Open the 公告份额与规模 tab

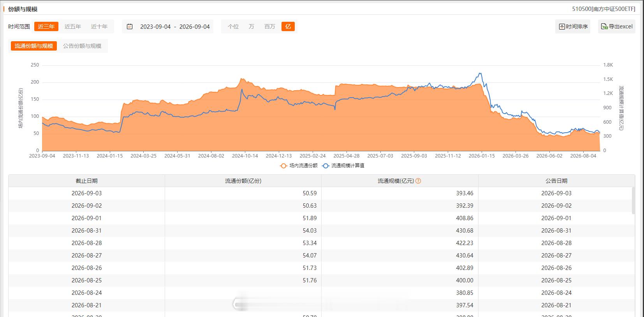tap(82, 46)
